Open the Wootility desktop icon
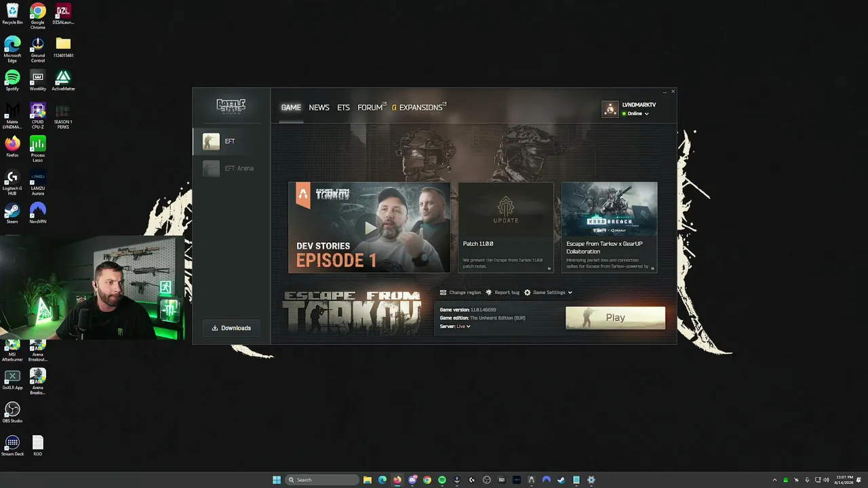 pos(38,81)
